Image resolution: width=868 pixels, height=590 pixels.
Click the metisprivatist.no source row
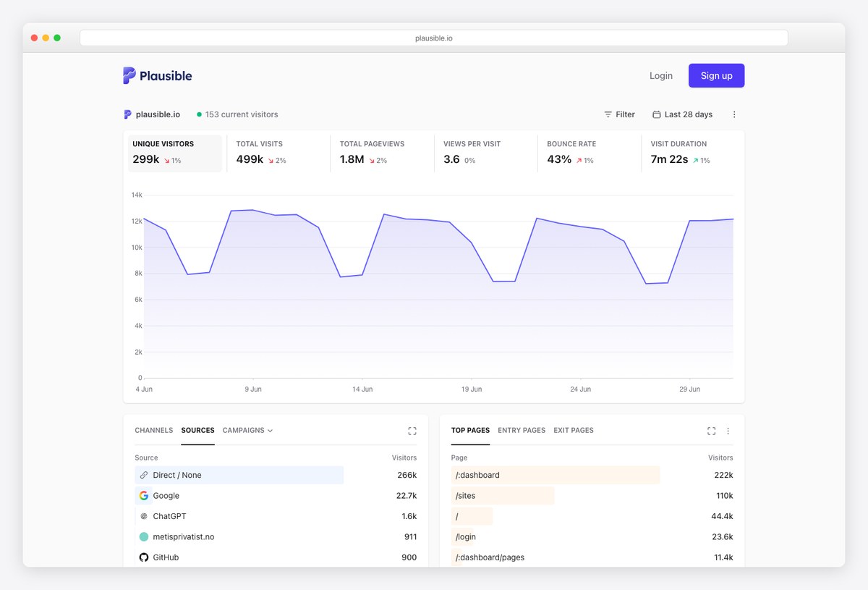(x=276, y=537)
